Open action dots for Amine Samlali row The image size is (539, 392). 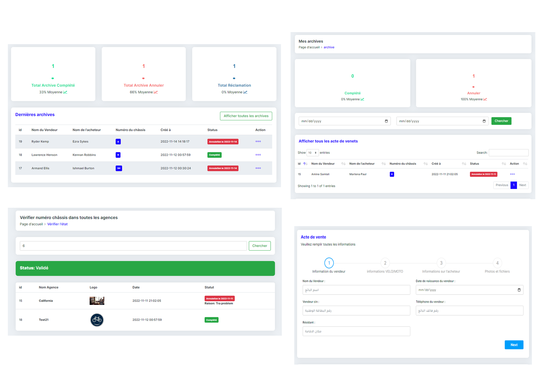pyautogui.click(x=512, y=174)
